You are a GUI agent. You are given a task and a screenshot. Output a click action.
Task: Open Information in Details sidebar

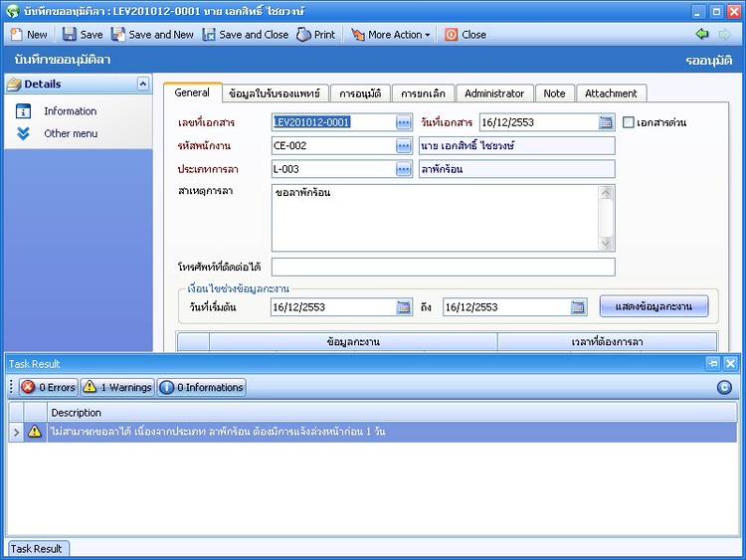click(x=70, y=111)
